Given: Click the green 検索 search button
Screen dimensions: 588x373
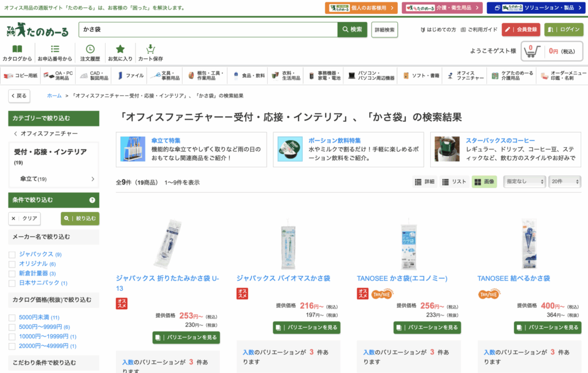Looking at the screenshot, I should [352, 29].
